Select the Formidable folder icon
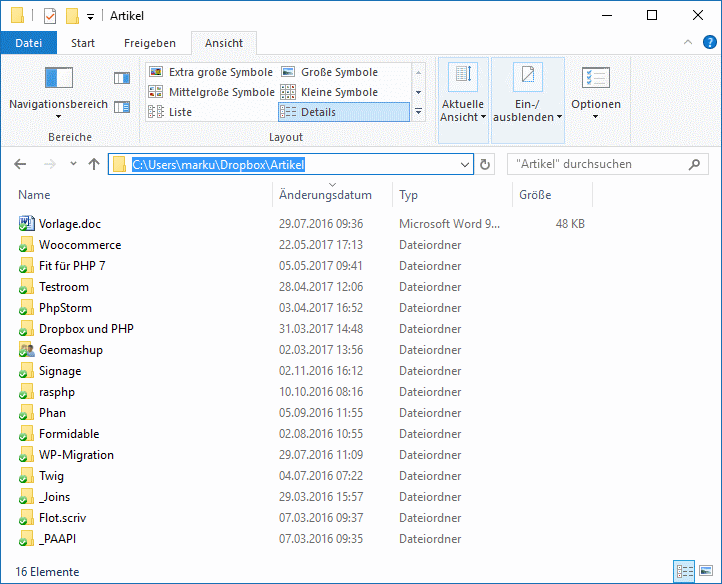The image size is (722, 584). pyautogui.click(x=26, y=434)
